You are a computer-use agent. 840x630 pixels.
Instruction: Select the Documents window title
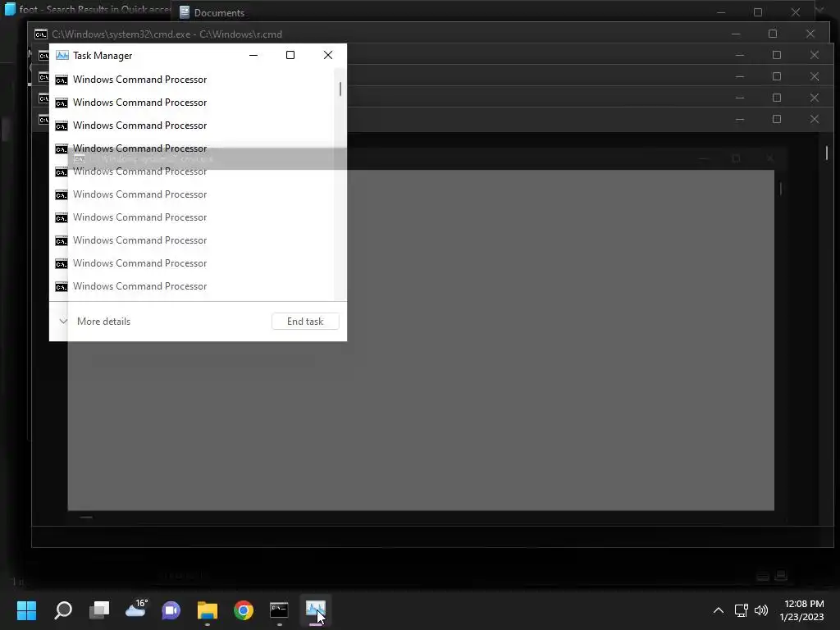(x=219, y=13)
